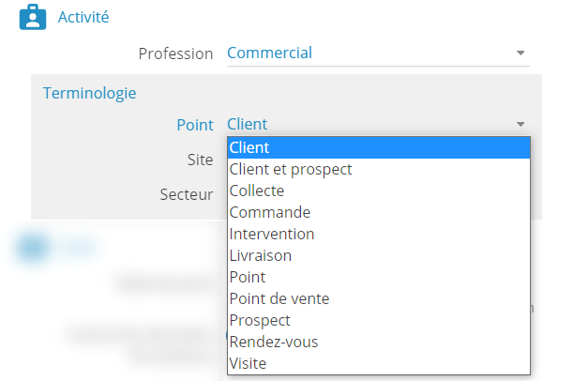Choose Commande from the dropdown list
Screen dimensions: 588x381
pyautogui.click(x=379, y=212)
